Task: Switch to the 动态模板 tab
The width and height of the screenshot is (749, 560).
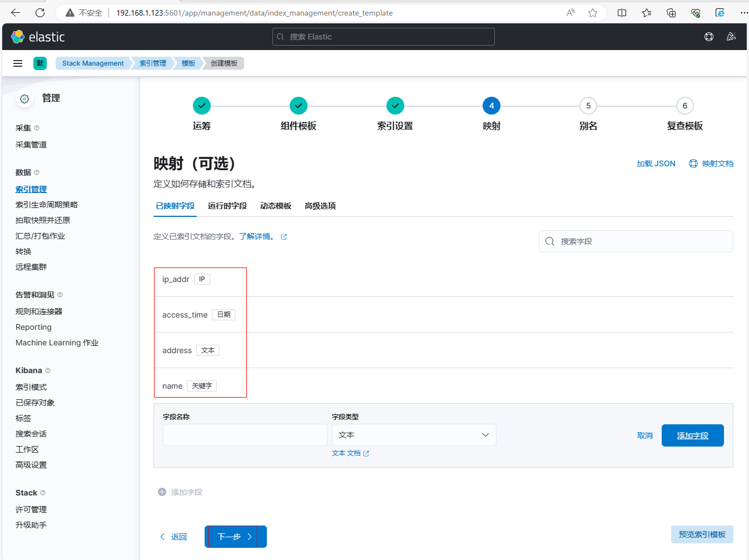Action: pos(276,206)
